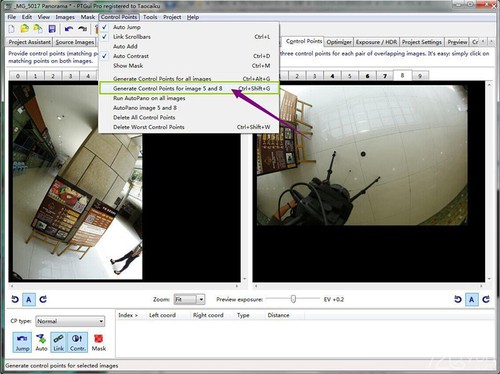
Task: Toggle the Mask button
Action: 99,342
